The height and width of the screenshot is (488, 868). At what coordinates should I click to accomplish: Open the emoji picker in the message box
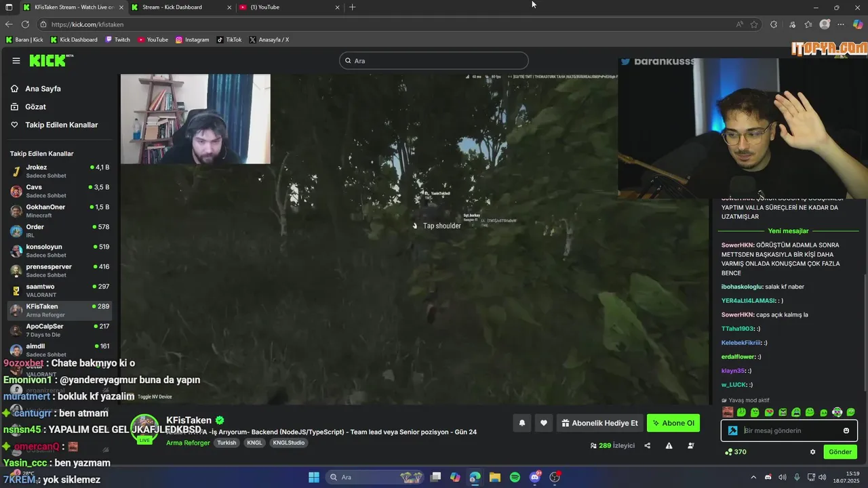(x=846, y=430)
